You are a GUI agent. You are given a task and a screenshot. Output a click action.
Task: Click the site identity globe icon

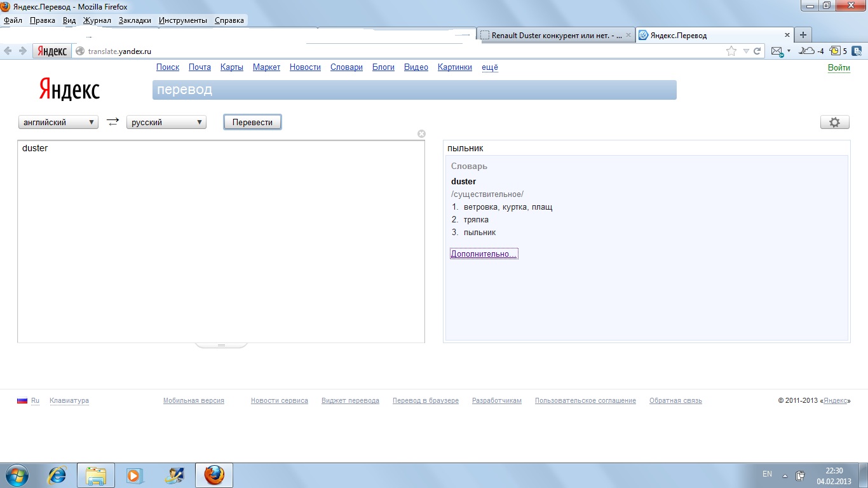(80, 51)
